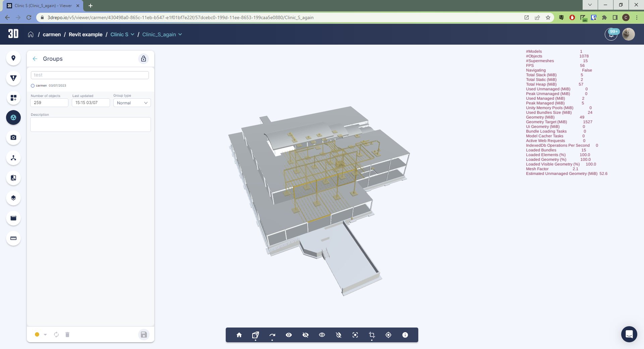Screen dimensions: 644x349
Task: Select the Groups tool in the sidebar
Action: [x=13, y=117]
